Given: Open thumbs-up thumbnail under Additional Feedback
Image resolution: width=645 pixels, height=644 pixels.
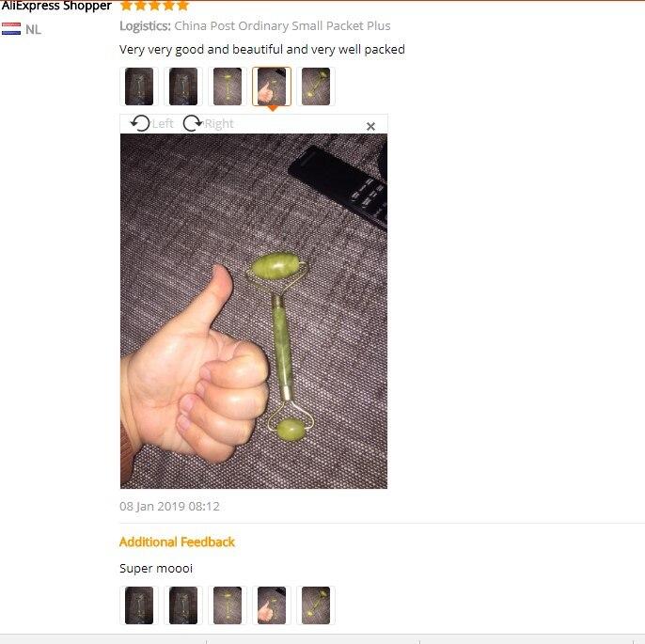Looking at the screenshot, I should point(272,605).
